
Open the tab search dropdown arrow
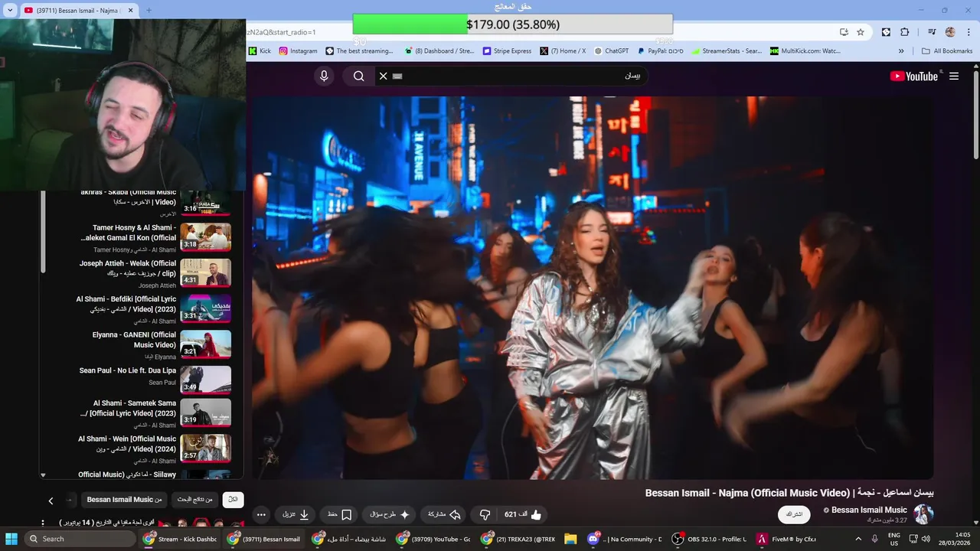click(10, 10)
